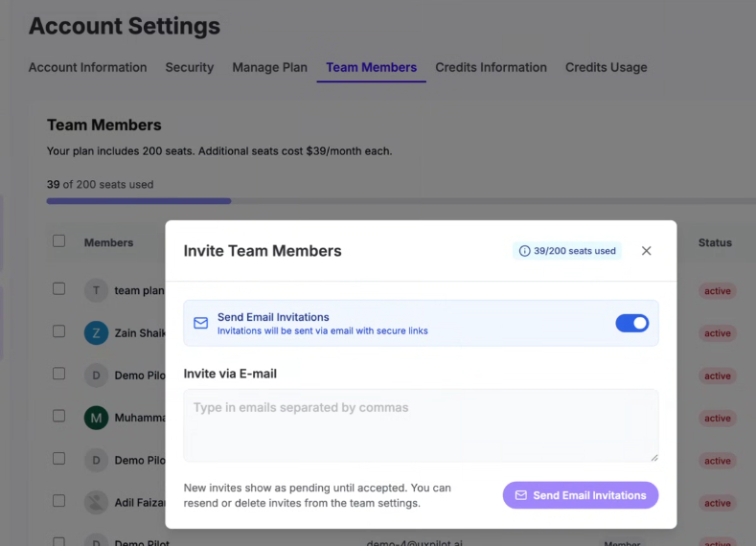Close the Invite Team Members dialog

point(646,251)
